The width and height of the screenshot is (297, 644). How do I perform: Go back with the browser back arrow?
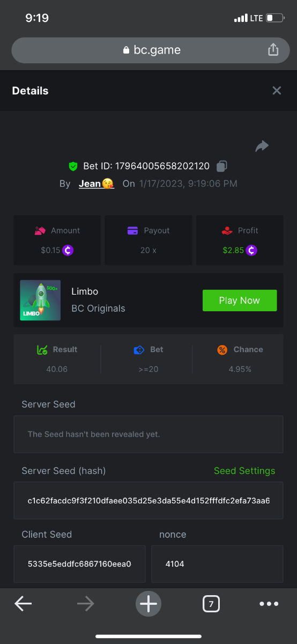click(23, 604)
